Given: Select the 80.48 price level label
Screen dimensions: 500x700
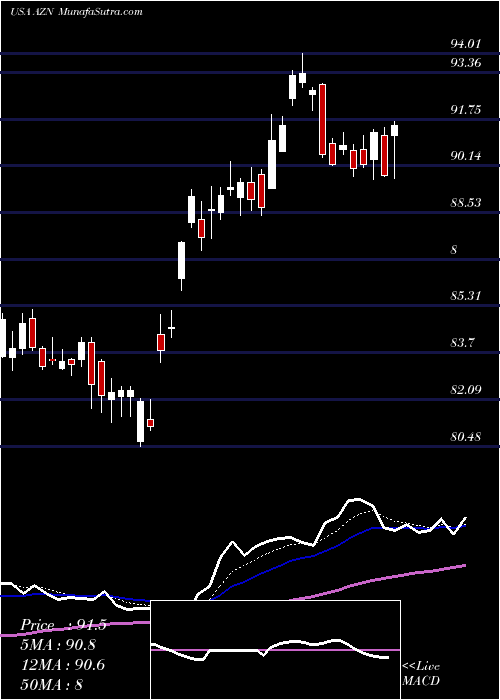Looking at the screenshot, I should (466, 436).
